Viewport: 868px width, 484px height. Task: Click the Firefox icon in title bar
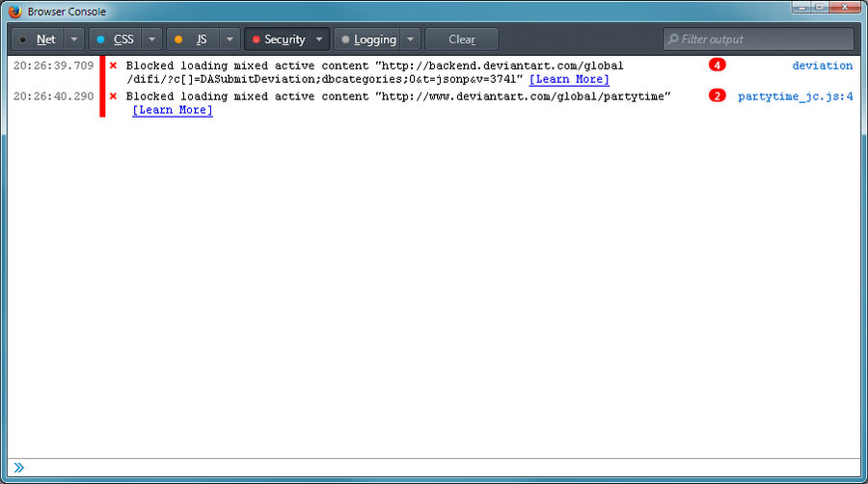pos(14,11)
